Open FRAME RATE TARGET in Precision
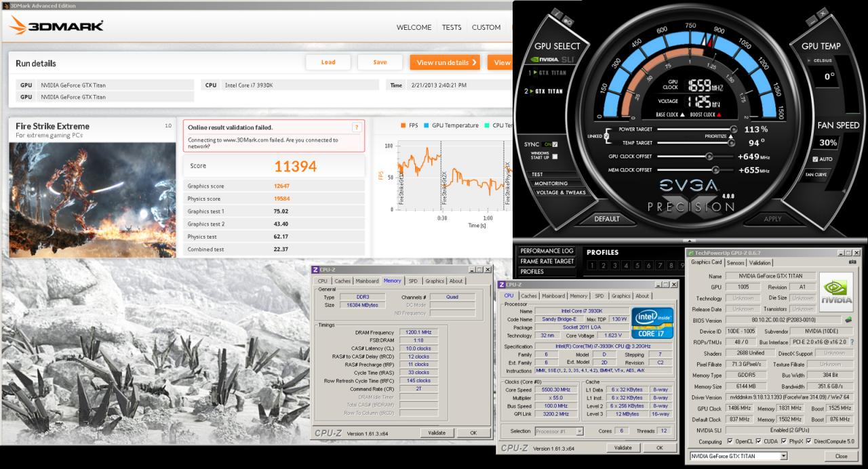This screenshot has height=469, width=868. point(547,261)
